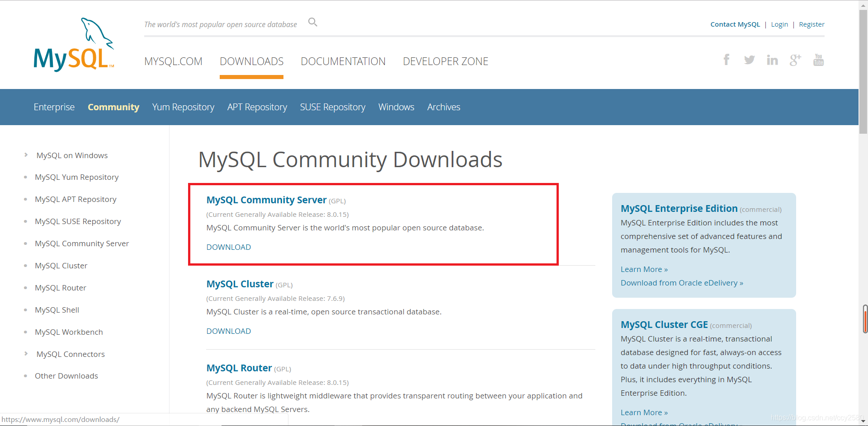Click Download from Oracle eDelivery link
Viewport: 868px width, 426px height.
(x=682, y=283)
